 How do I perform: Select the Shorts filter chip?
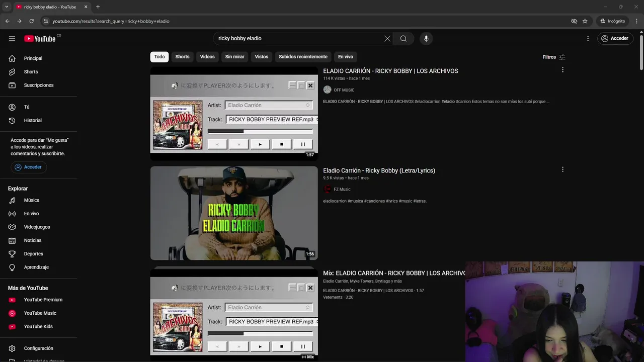[x=182, y=57]
